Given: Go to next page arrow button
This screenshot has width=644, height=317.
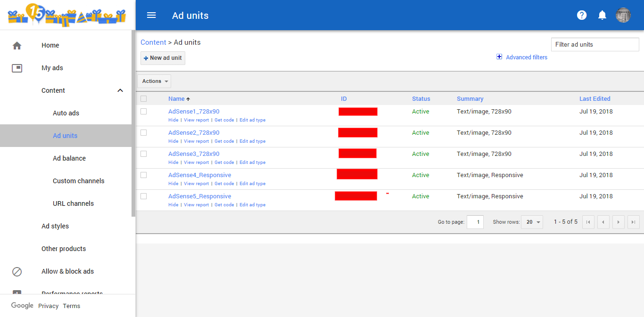Looking at the screenshot, I should point(619,222).
